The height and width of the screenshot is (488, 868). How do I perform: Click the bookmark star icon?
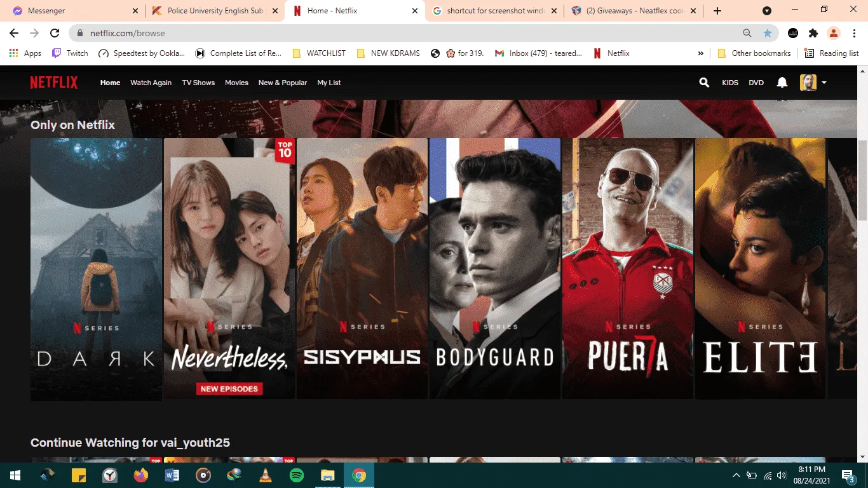[768, 33]
